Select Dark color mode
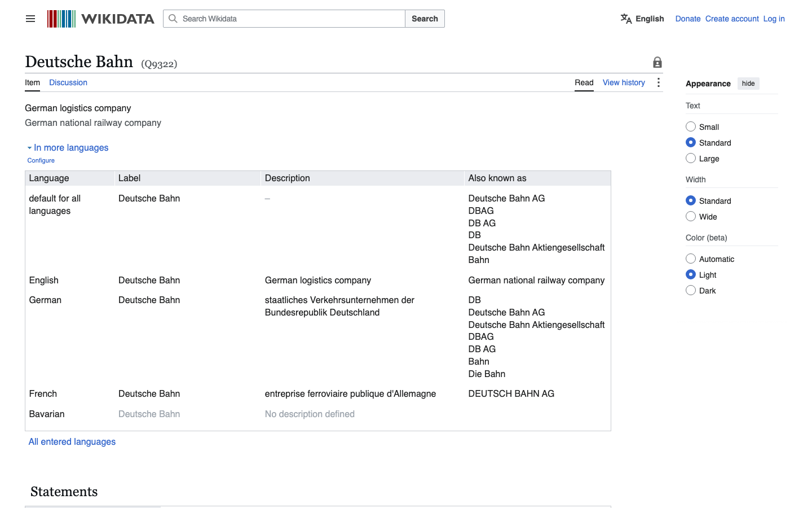 [691, 290]
